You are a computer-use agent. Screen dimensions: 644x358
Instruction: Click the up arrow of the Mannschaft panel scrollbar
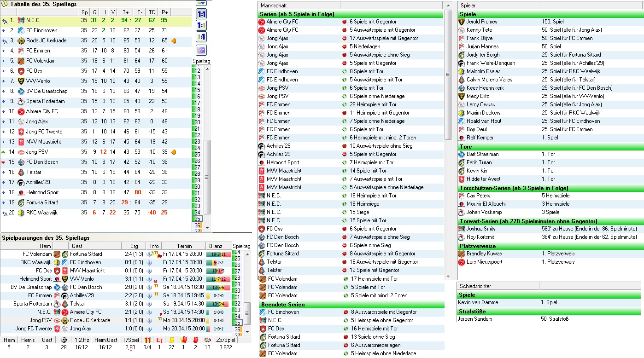click(x=448, y=5)
